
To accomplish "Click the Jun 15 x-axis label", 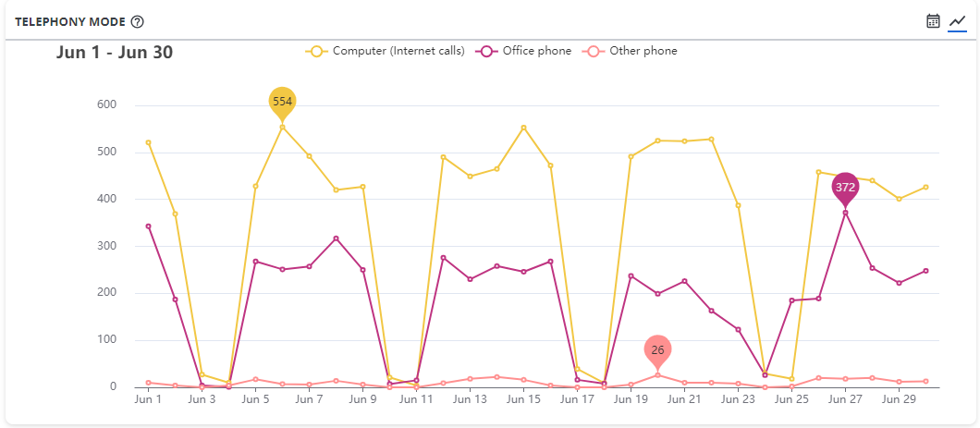I will click(523, 400).
